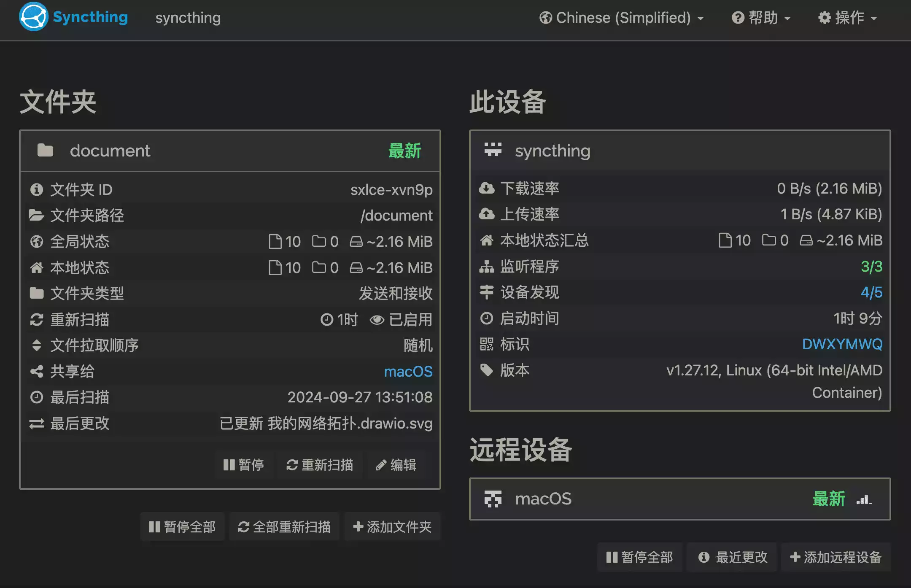Pause the document folder with 暂停
Screen dimensions: 911x588
[244, 465]
